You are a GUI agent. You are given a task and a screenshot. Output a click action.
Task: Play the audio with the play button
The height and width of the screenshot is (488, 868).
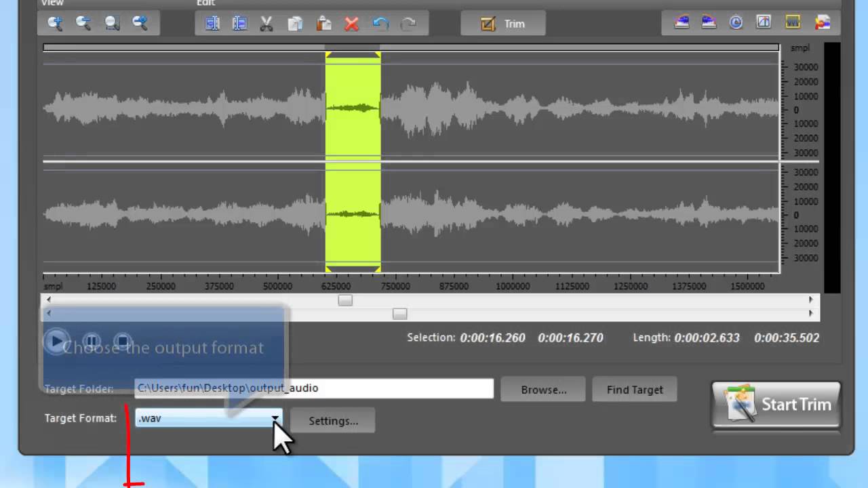click(x=57, y=341)
